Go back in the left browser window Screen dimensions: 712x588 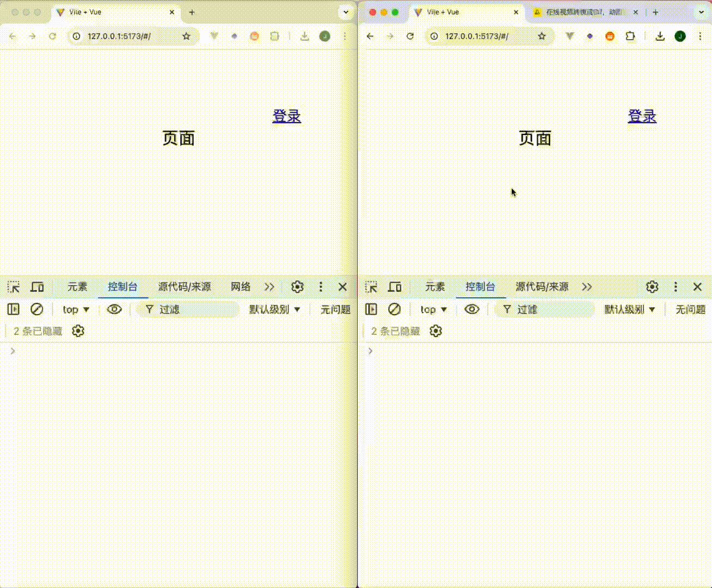point(13,36)
